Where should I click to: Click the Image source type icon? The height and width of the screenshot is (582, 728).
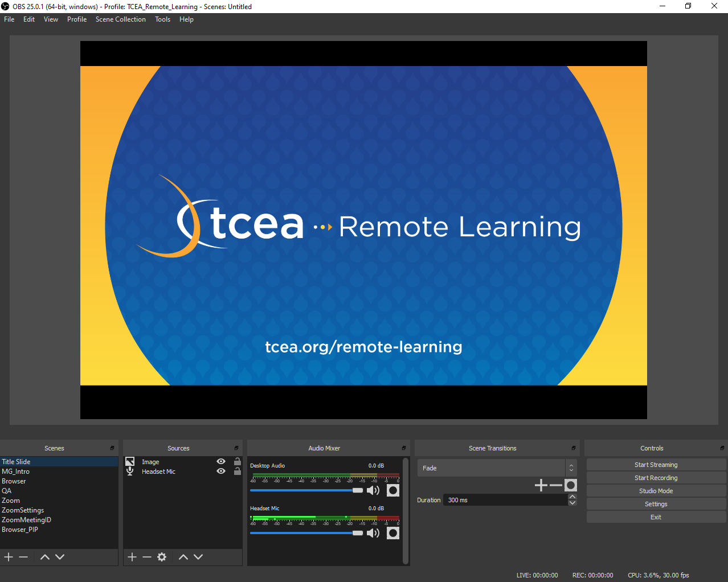(130, 461)
